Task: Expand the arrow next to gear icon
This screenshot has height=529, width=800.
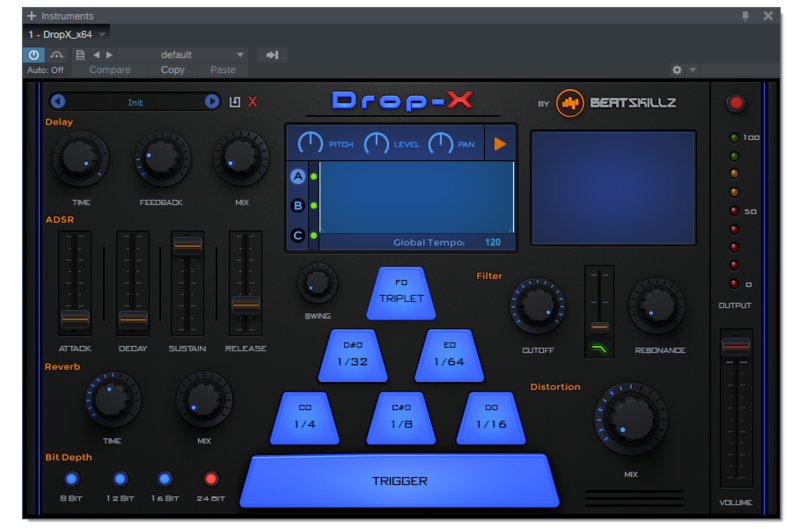Action: [692, 70]
